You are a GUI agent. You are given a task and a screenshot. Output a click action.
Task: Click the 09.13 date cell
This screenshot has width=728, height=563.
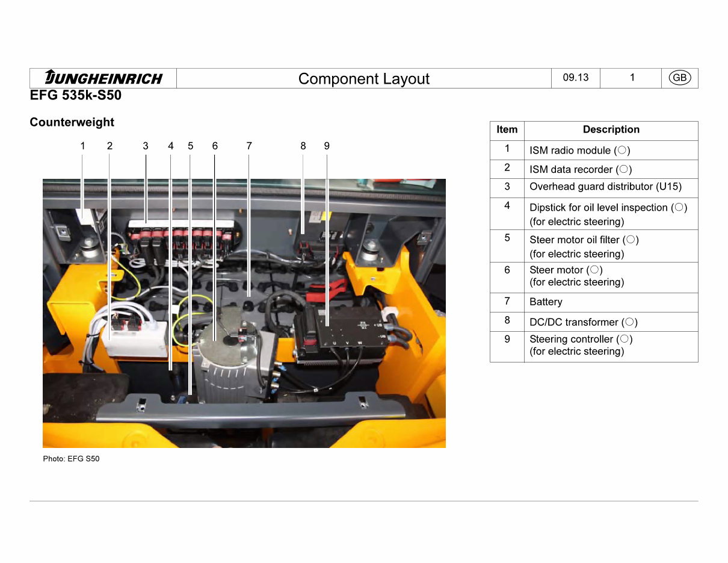click(576, 78)
